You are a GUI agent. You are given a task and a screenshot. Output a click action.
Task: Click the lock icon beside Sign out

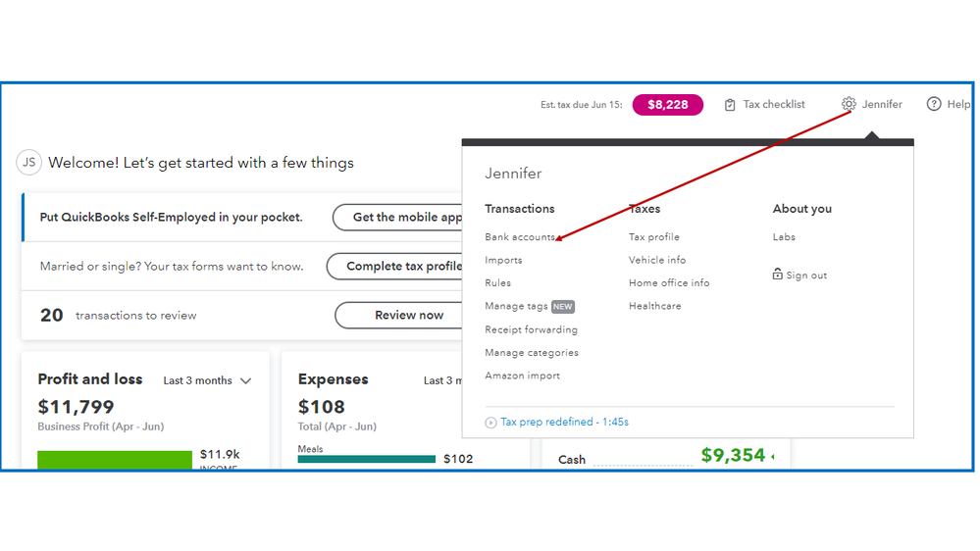pyautogui.click(x=777, y=275)
